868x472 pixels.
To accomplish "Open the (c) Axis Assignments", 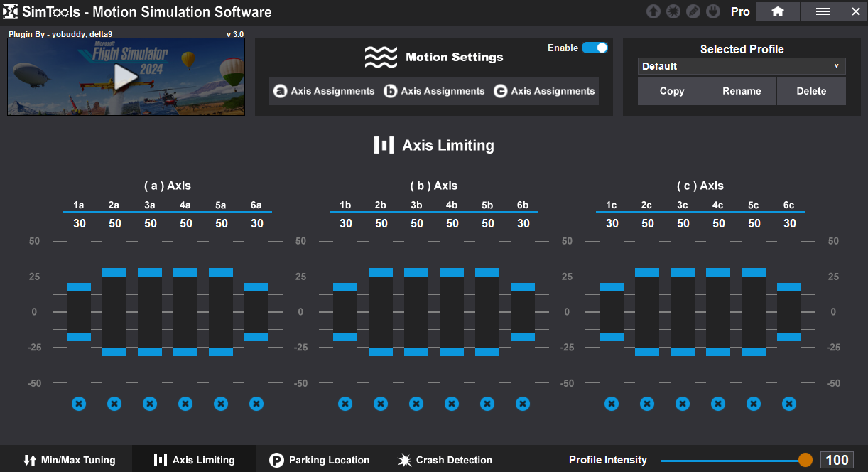I will point(544,91).
